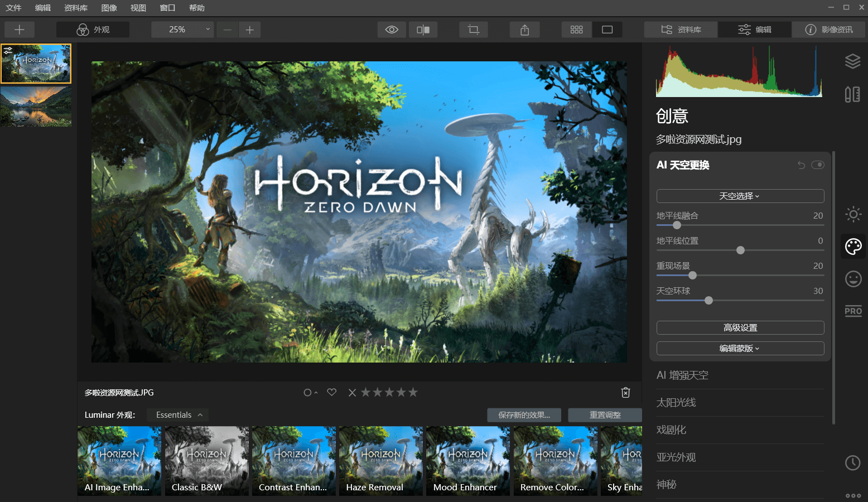Rate the image five stars
This screenshot has height=502, width=868.
[x=413, y=392]
